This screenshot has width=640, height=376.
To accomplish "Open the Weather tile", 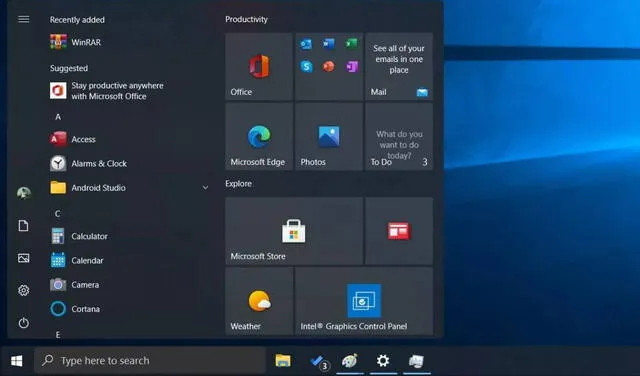I will coord(259,301).
